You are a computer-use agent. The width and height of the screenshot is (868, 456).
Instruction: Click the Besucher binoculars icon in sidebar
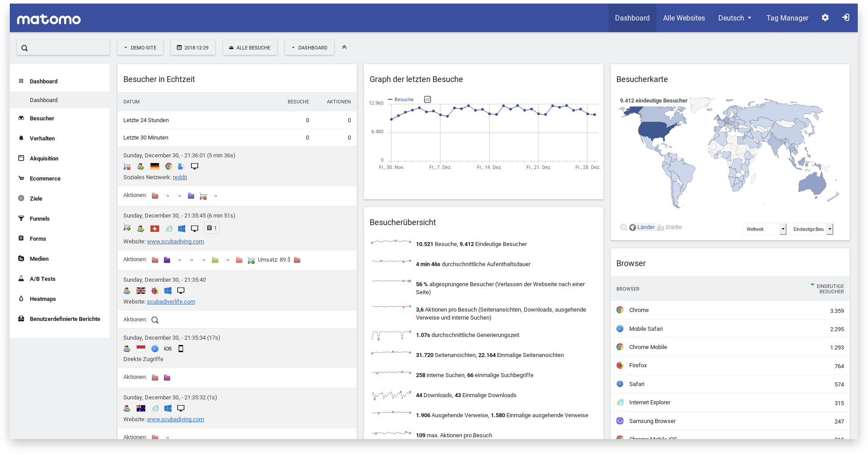[21, 118]
